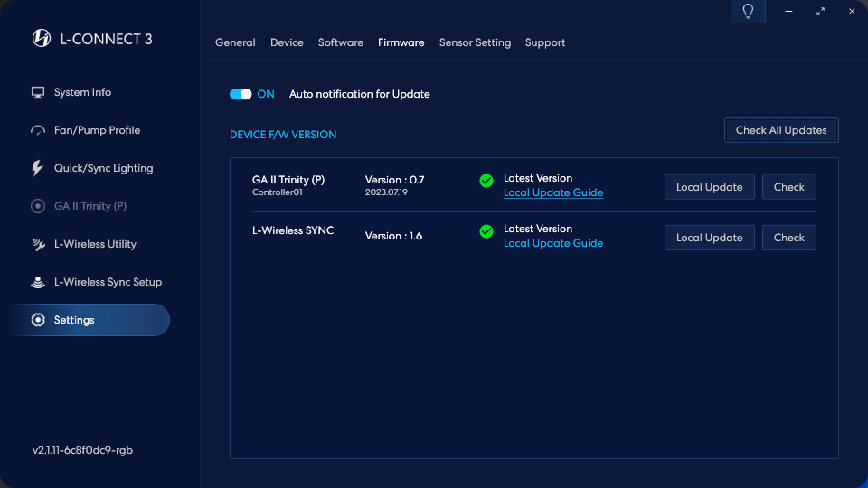868x488 pixels.
Task: Click the Fan/Pump Profile gauge icon
Action: (x=38, y=130)
